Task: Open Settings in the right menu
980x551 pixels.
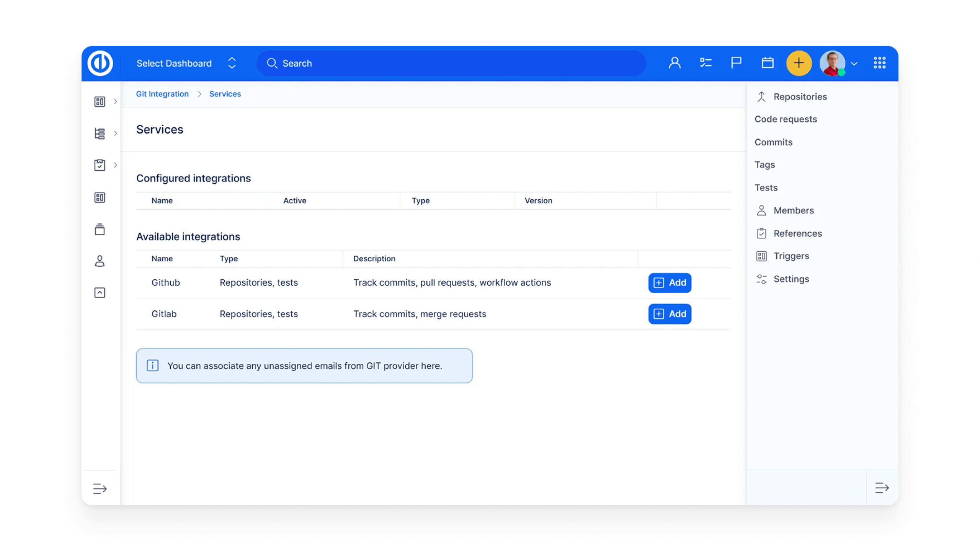Action: pos(791,279)
